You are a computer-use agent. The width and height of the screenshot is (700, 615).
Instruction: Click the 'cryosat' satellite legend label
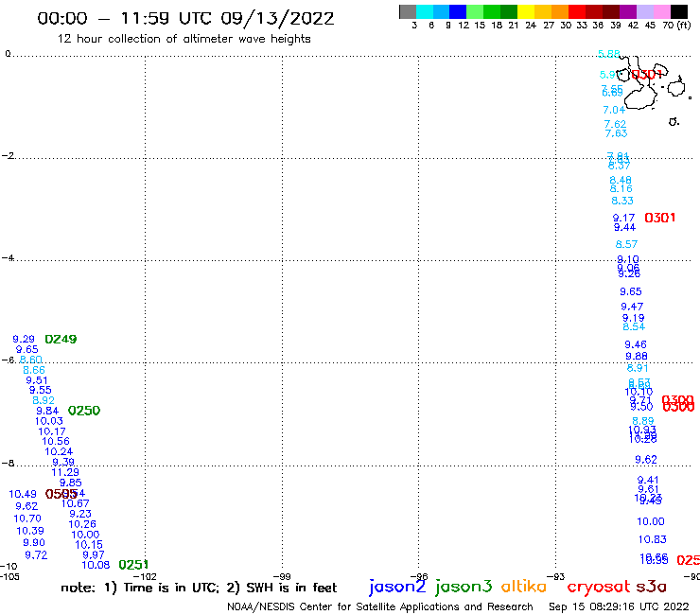(599, 588)
